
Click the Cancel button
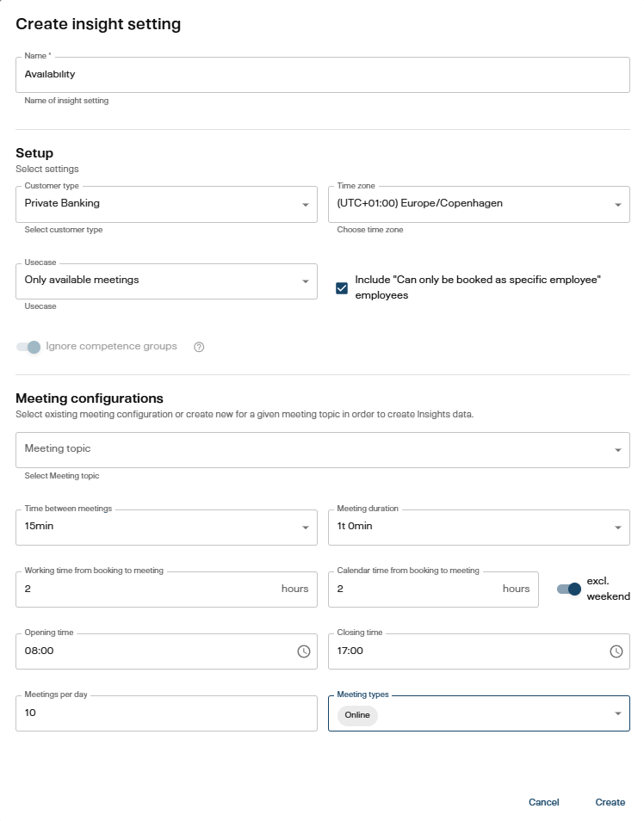coord(543,802)
